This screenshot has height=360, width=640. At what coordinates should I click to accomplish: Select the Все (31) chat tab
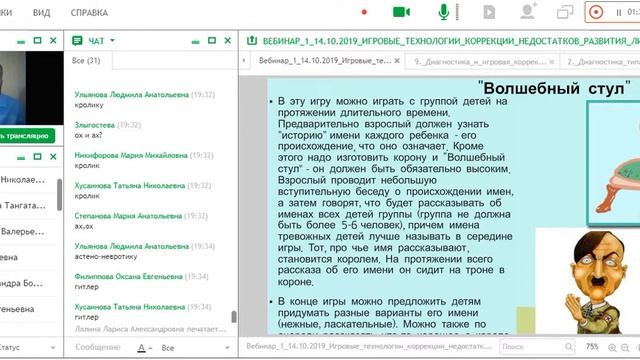[86, 60]
